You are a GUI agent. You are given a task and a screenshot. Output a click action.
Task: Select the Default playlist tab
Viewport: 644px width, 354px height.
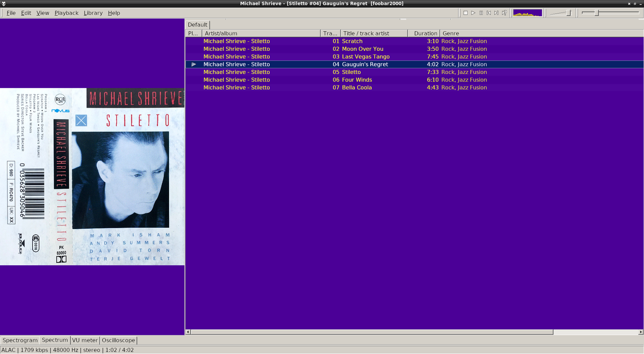[198, 24]
